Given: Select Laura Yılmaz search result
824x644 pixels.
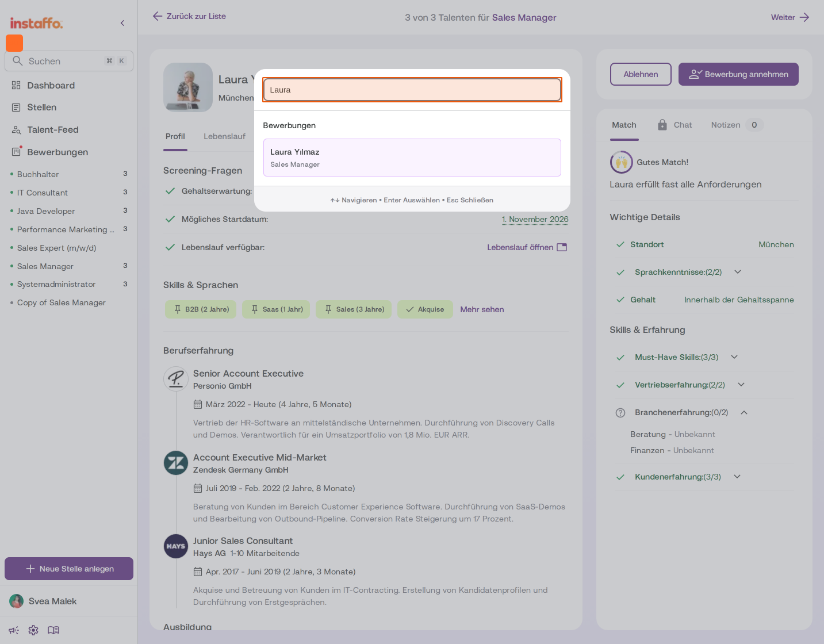Looking at the screenshot, I should point(412,158).
